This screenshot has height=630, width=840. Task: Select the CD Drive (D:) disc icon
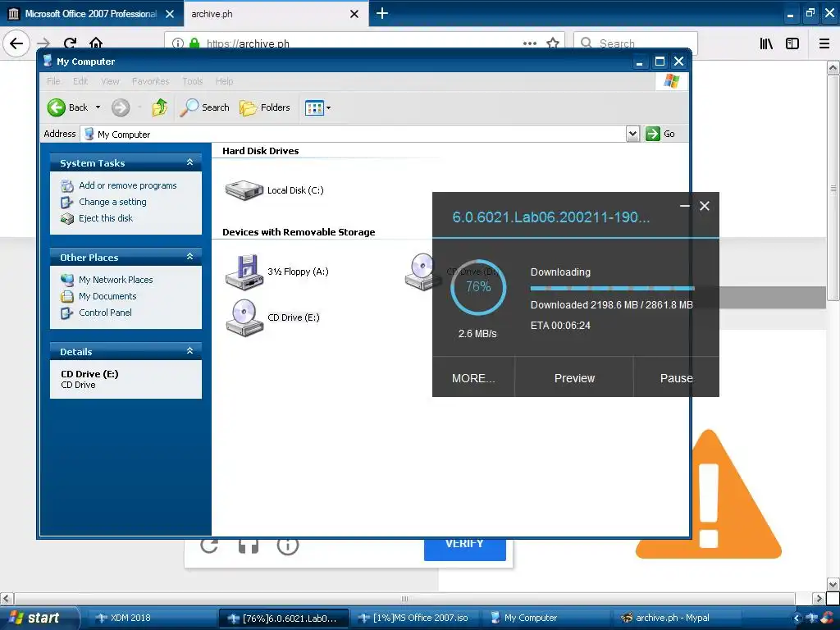pos(421,271)
